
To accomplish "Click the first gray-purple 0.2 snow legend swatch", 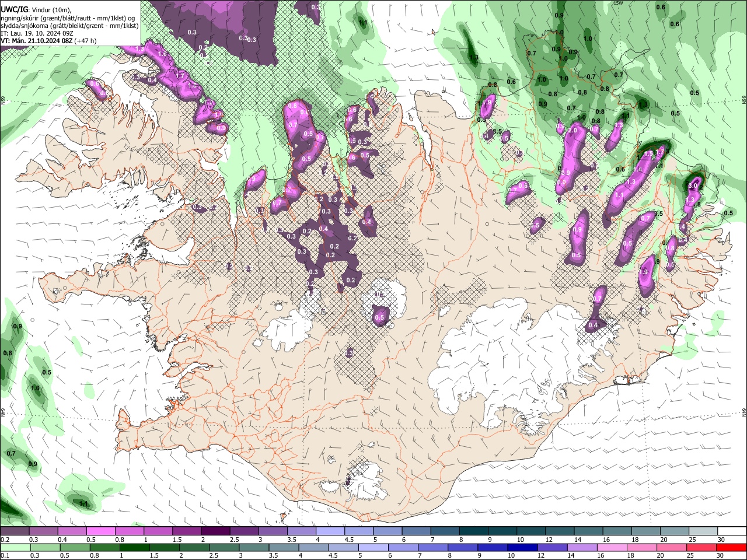I will tap(15, 531).
